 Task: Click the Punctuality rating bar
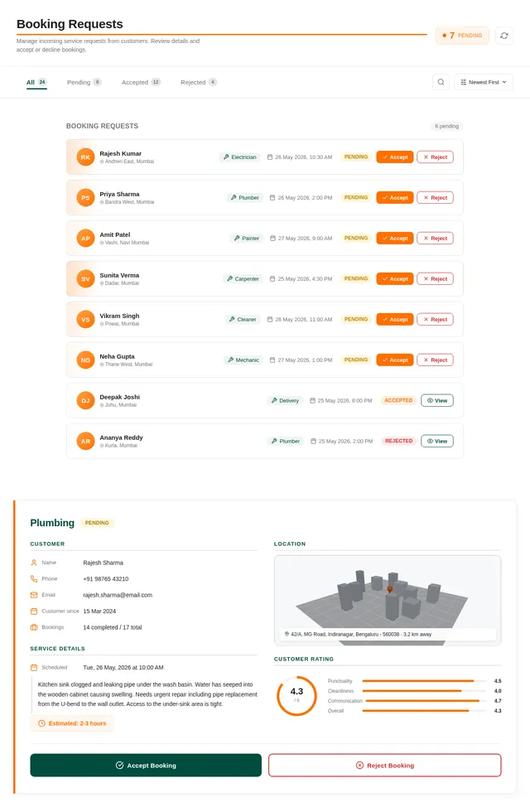[x=424, y=681]
